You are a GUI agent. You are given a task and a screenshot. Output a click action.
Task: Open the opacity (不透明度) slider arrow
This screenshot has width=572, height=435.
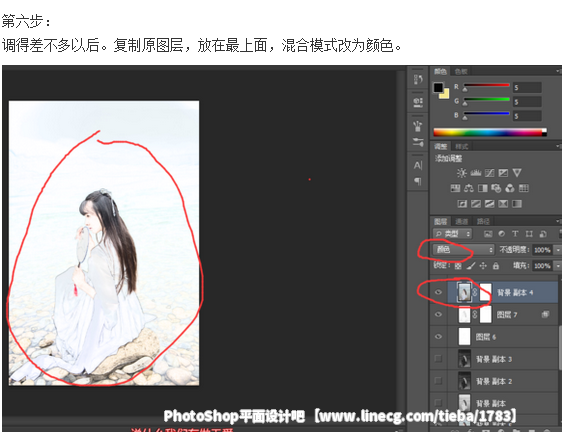pyautogui.click(x=558, y=250)
